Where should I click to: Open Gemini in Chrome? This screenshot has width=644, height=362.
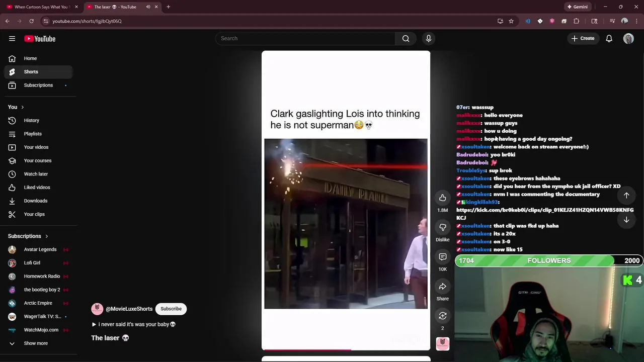(x=577, y=7)
